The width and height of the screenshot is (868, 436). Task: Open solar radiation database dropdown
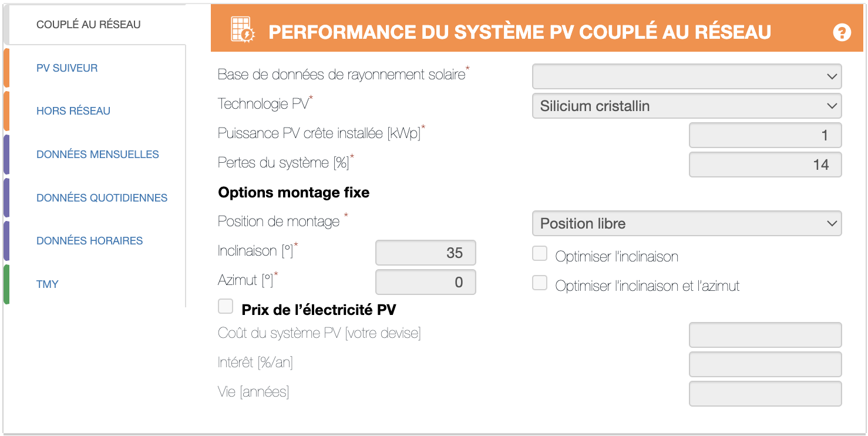(687, 76)
